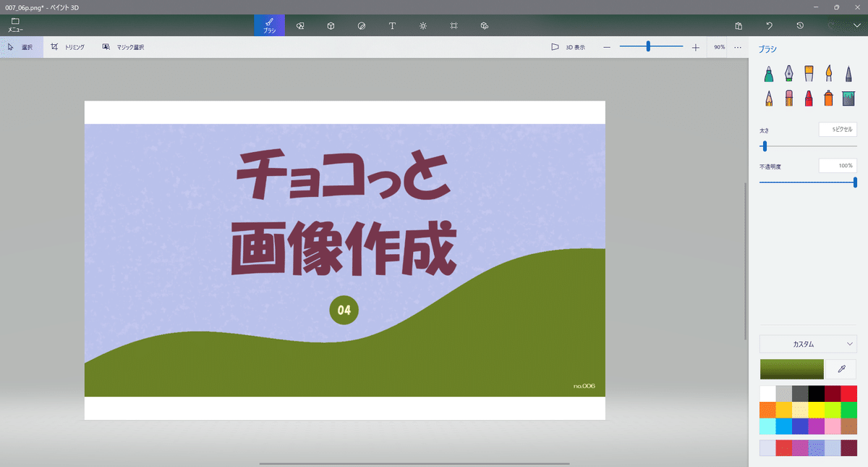Pick the bright red color swatch

[x=848, y=394]
